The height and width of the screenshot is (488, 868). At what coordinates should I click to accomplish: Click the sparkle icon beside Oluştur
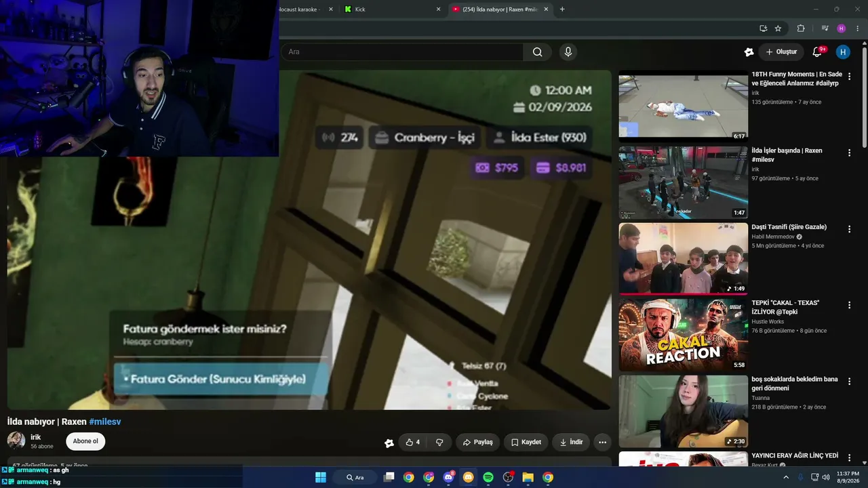coord(749,52)
